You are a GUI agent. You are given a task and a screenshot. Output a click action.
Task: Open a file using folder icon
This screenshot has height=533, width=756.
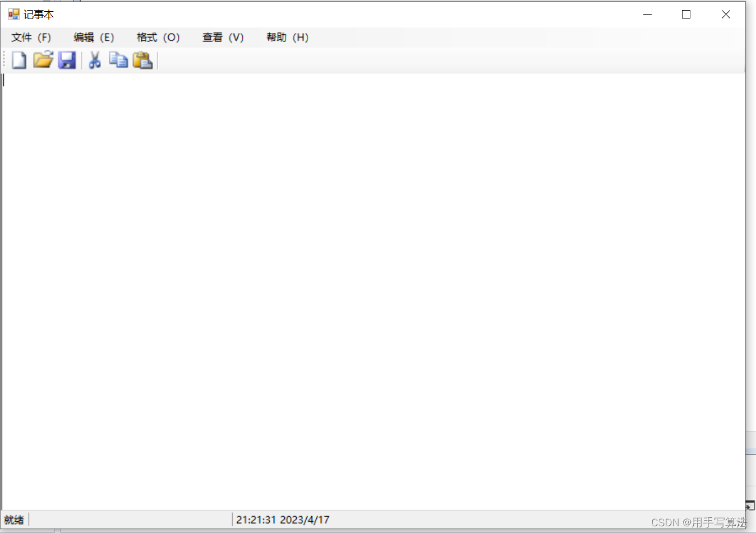43,60
